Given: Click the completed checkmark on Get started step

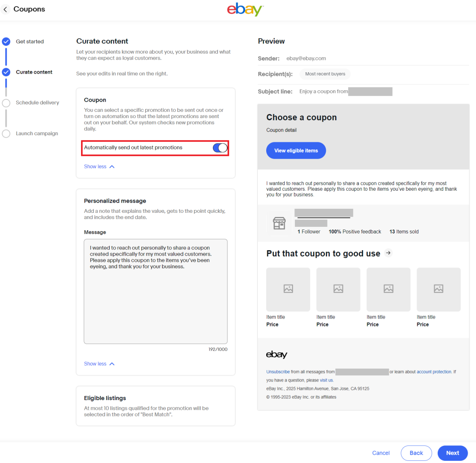Looking at the screenshot, I should pos(6,41).
